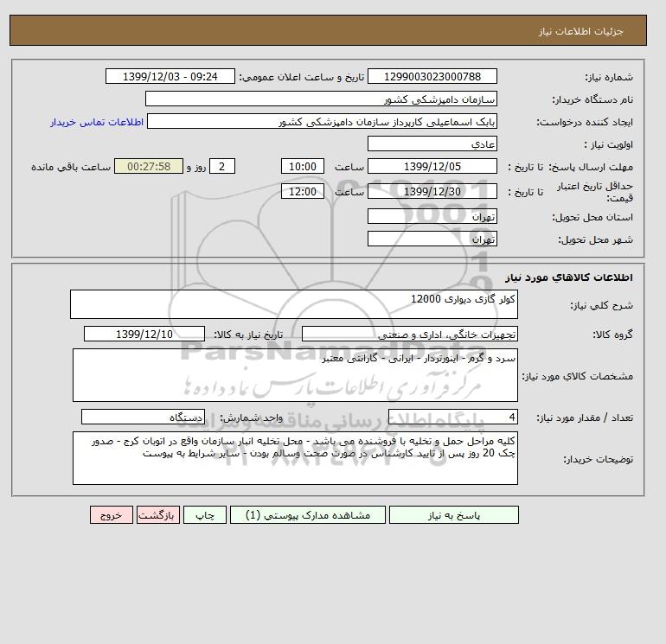Click the priority field عادی
The height and width of the screenshot is (644, 666).
click(x=432, y=143)
